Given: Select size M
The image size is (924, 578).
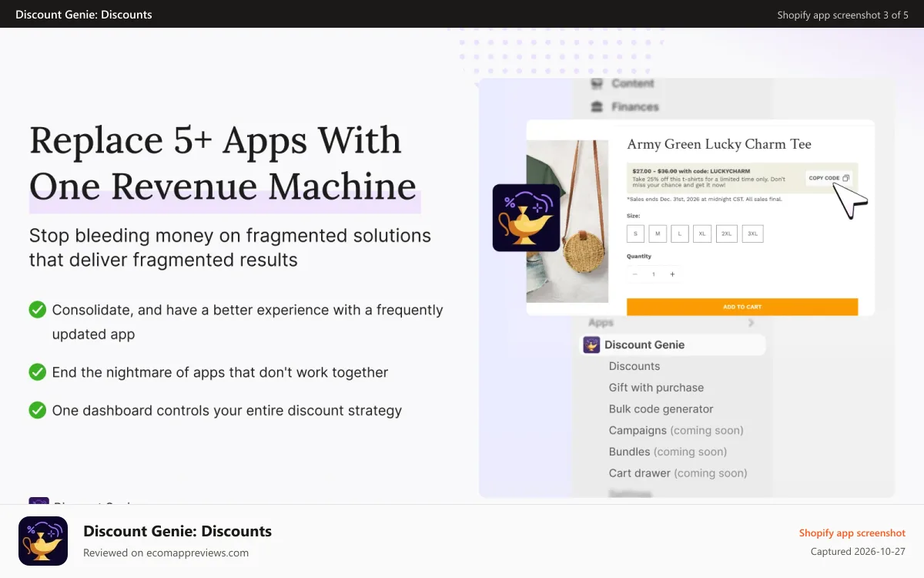Looking at the screenshot, I should tap(658, 234).
